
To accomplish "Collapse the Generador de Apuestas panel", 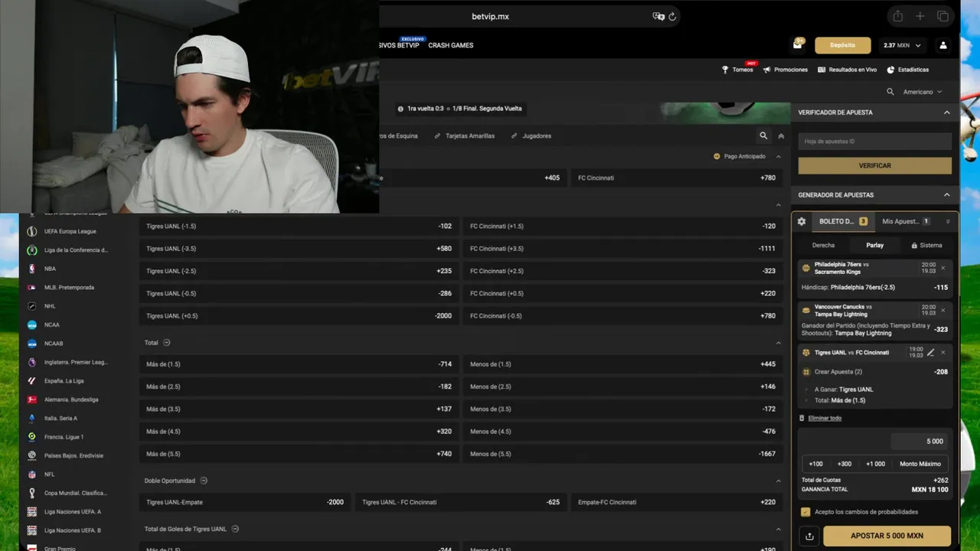I will (946, 195).
